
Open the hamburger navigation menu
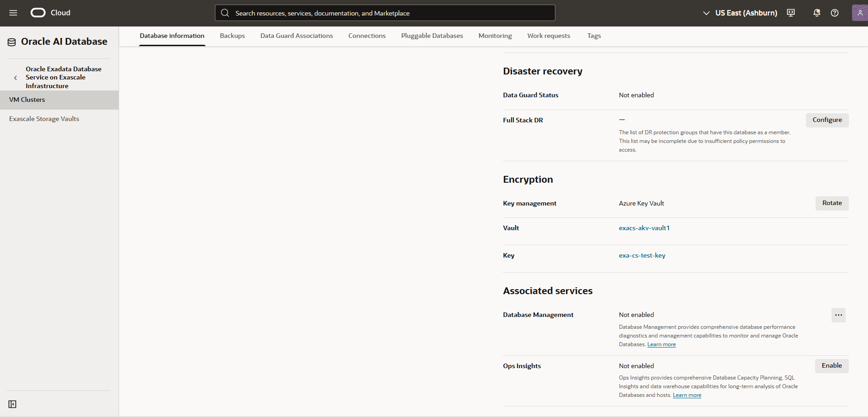coord(13,13)
